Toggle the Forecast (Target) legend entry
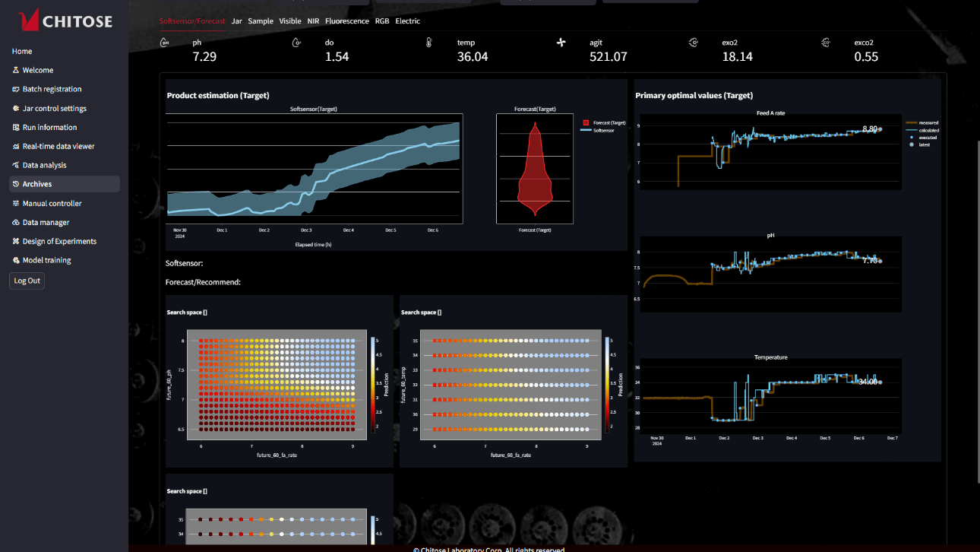Image resolution: width=980 pixels, height=552 pixels. 604,122
